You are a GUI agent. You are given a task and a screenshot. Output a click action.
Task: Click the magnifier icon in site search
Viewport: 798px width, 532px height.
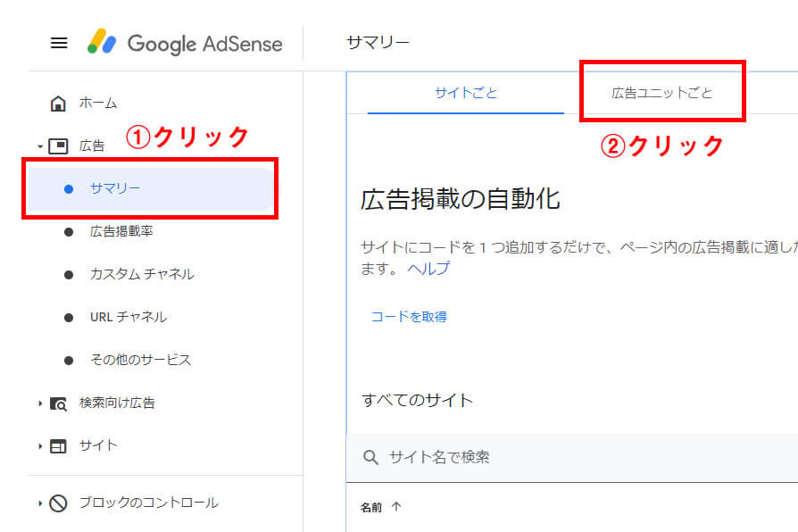point(371,458)
